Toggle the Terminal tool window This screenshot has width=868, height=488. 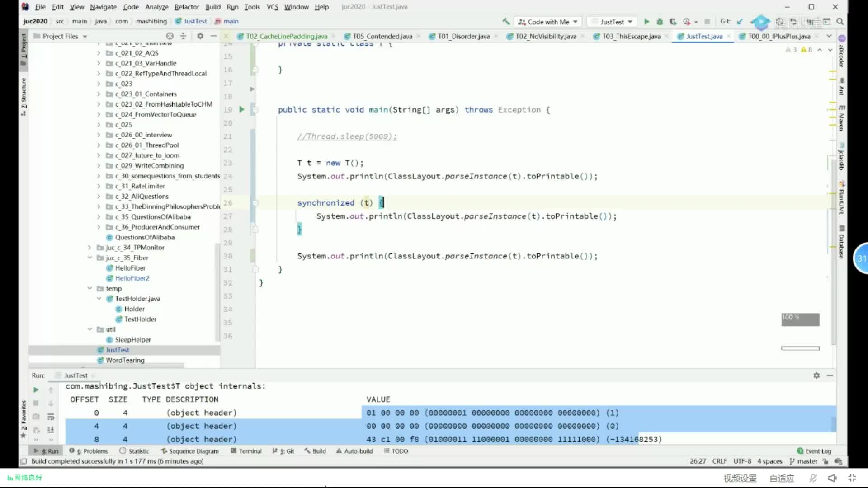pyautogui.click(x=246, y=451)
